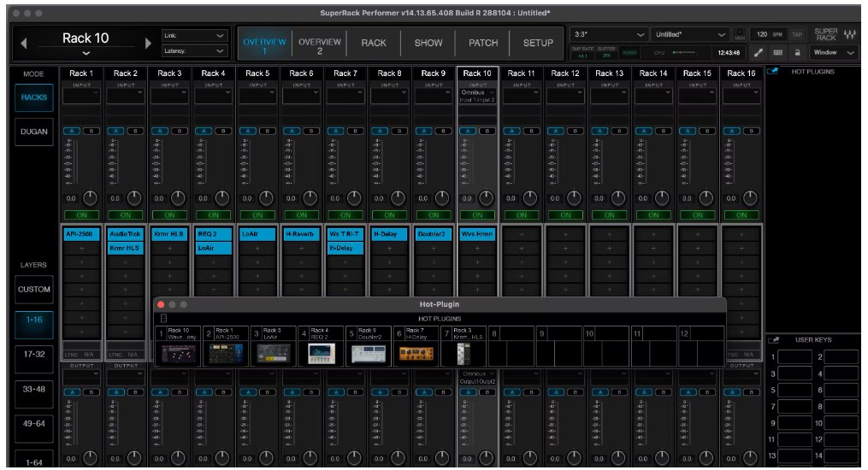Tap tempo with the TAP button
The height and width of the screenshot is (470, 868).
pyautogui.click(x=796, y=34)
